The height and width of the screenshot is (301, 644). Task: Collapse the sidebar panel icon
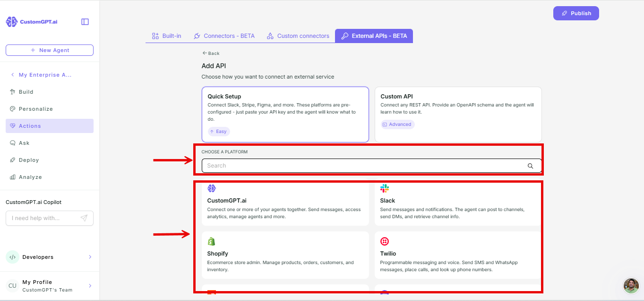tap(85, 22)
